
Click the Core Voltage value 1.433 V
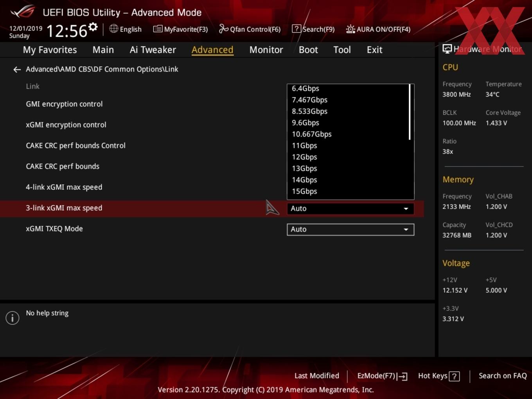tap(496, 123)
